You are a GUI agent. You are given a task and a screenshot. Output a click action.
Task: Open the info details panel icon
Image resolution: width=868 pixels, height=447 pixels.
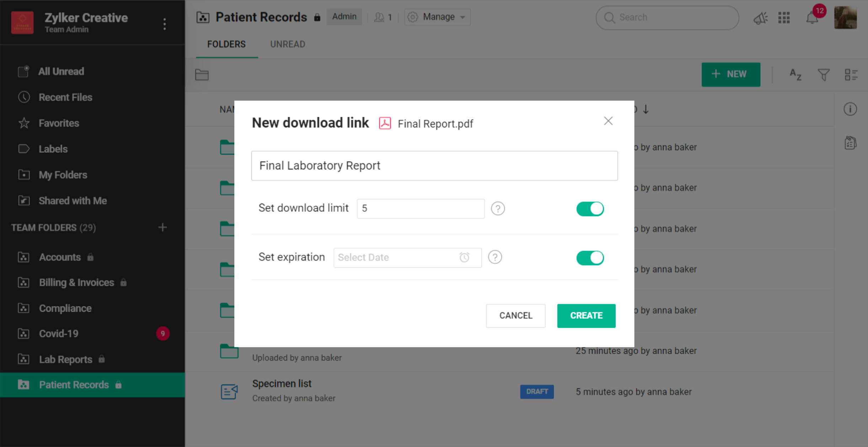850,109
